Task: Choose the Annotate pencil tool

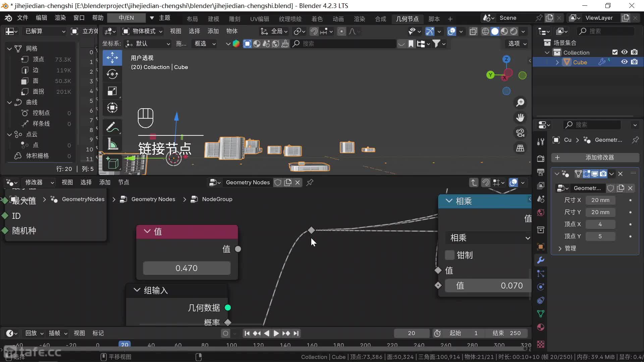Action: pos(112,127)
